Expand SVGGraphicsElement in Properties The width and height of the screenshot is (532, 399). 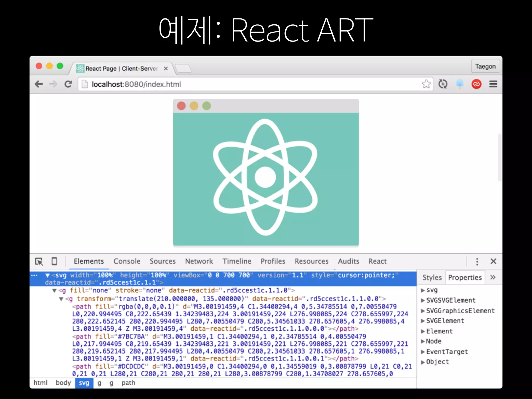pos(423,311)
